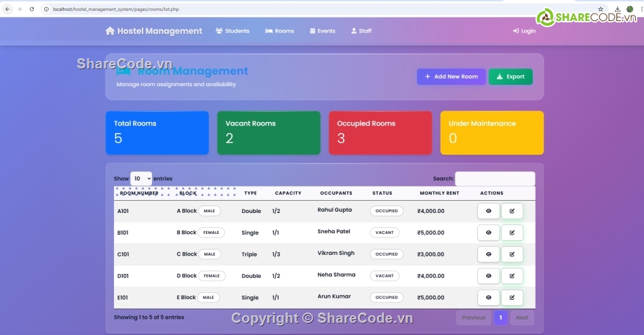Focus the table Search input field

point(494,179)
